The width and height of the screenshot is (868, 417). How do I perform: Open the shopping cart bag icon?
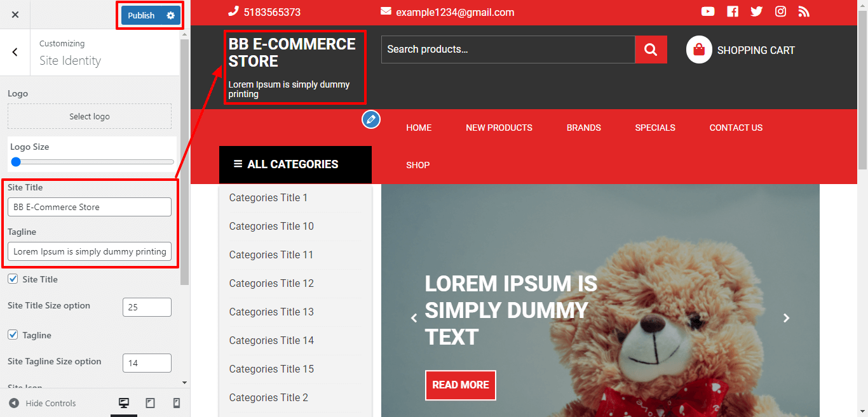699,50
